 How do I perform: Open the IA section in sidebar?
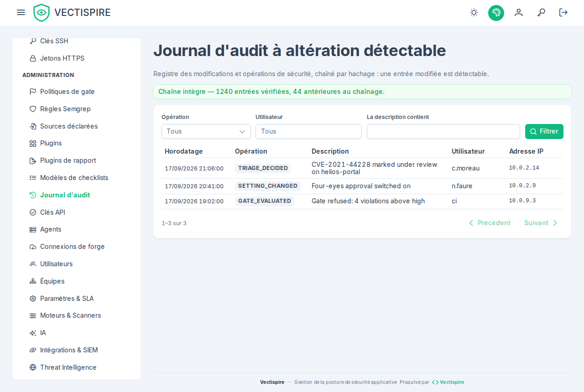pos(77,333)
